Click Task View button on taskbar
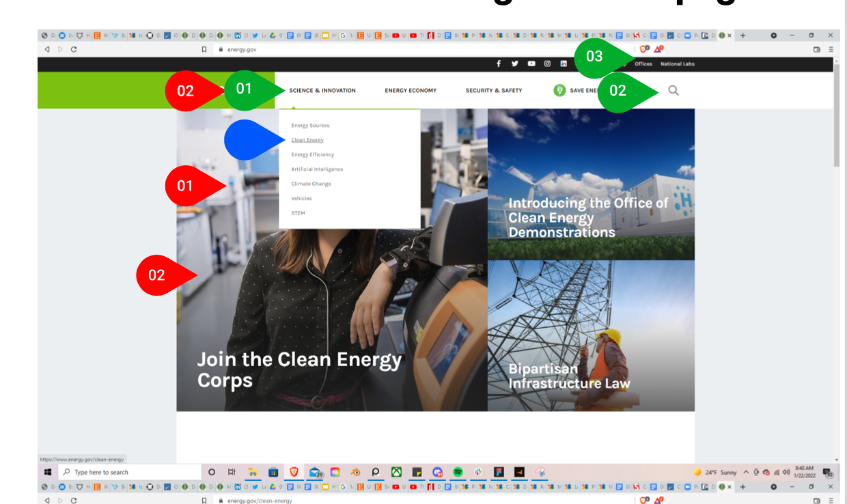Viewport: 847px width, 504px height. (x=232, y=472)
